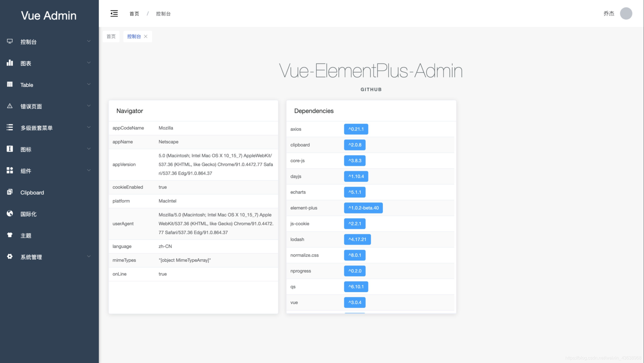Click the 控制台 breadcrumb item
The width and height of the screenshot is (644, 363).
[163, 14]
